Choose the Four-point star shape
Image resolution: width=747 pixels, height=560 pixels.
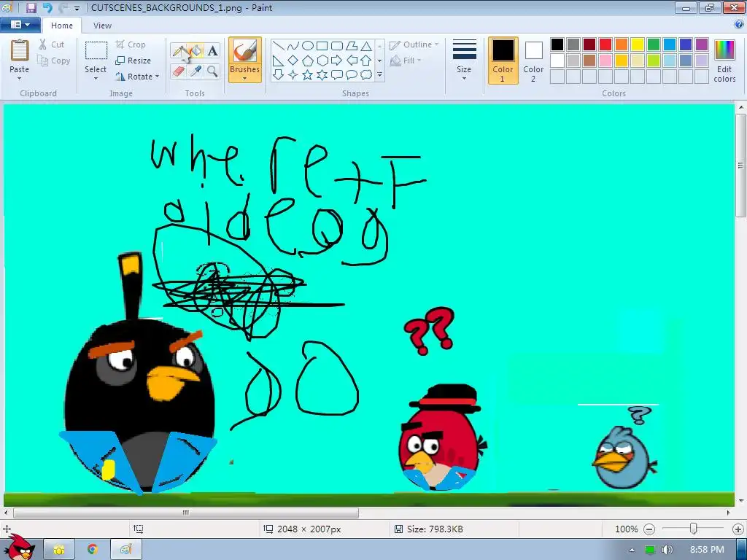tap(293, 75)
